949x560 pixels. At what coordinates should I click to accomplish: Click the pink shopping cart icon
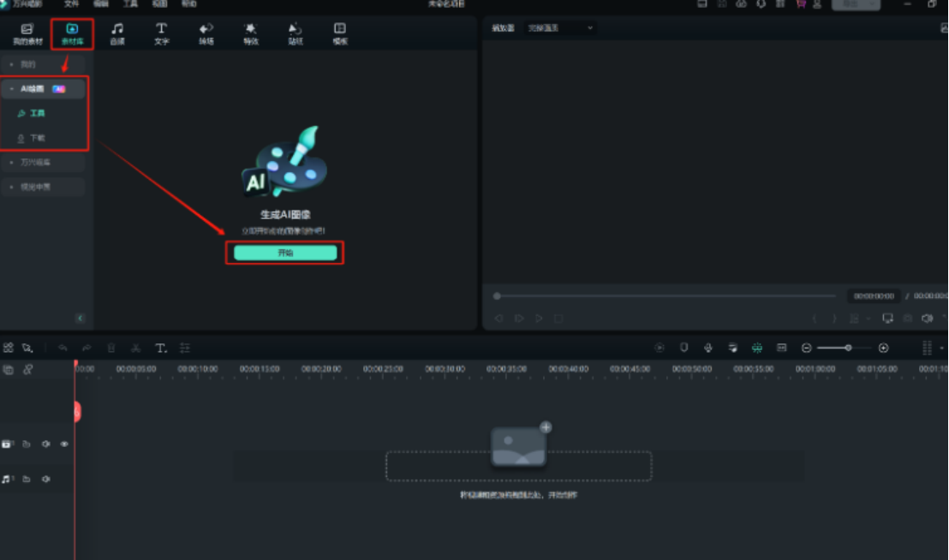pyautogui.click(x=800, y=4)
